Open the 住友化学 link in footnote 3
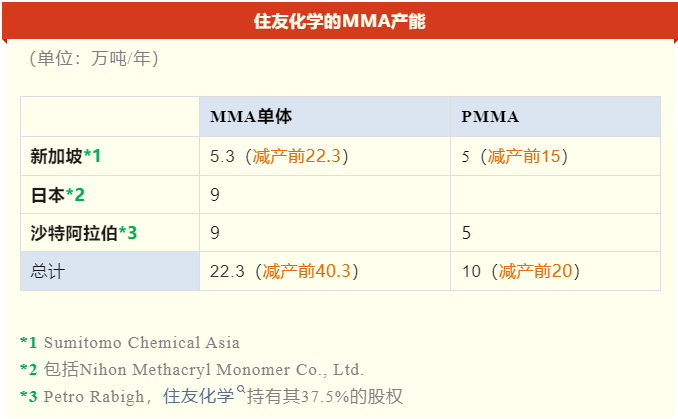 point(198,396)
